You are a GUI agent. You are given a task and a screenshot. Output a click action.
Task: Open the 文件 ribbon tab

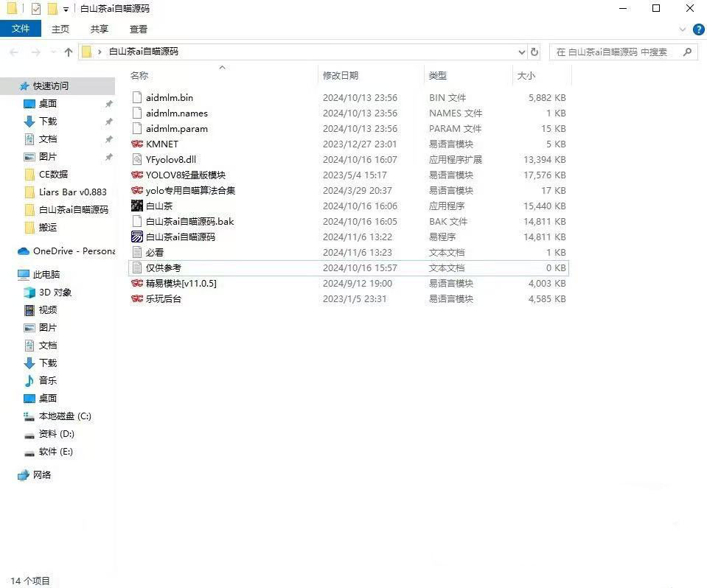[21, 29]
